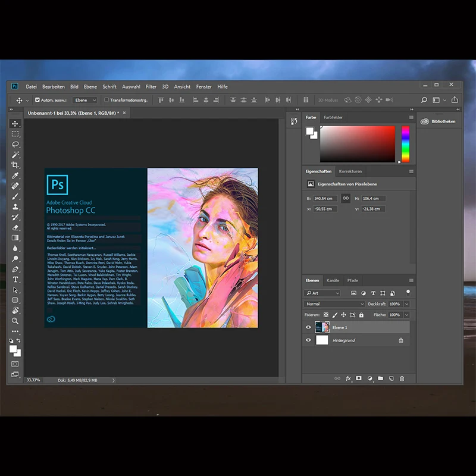476x476 pixels.
Task: Pick a color from the spectrum strip
Action: [406, 143]
